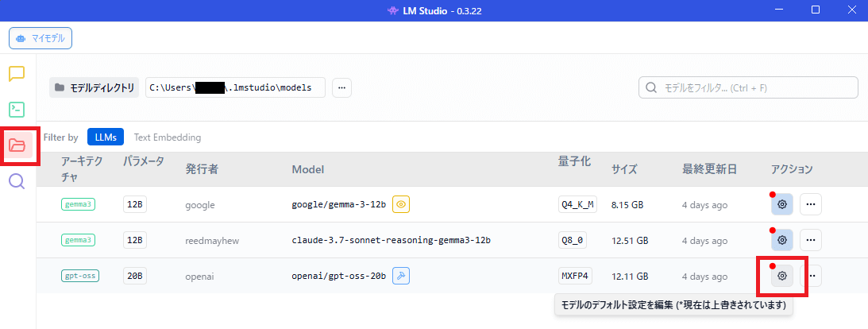Image resolution: width=868 pixels, height=329 pixels.
Task: Open the Discover magnifier sidebar icon
Action: point(17,181)
